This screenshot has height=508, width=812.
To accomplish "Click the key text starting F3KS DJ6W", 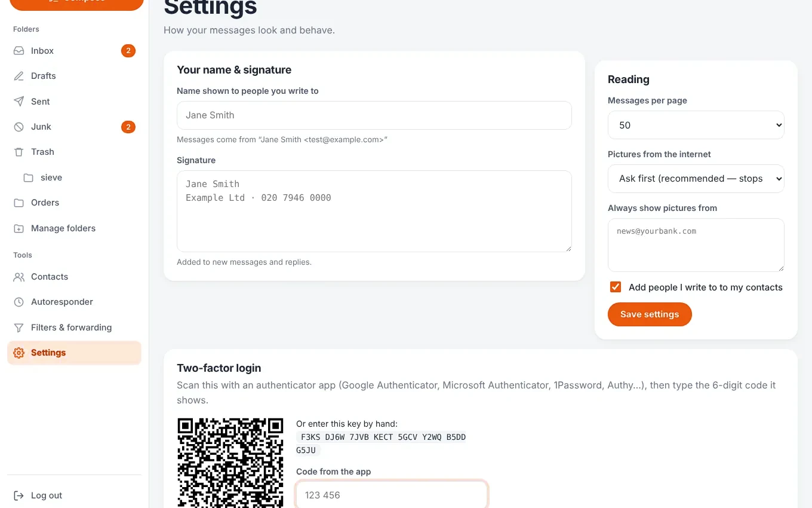I will pos(382,443).
